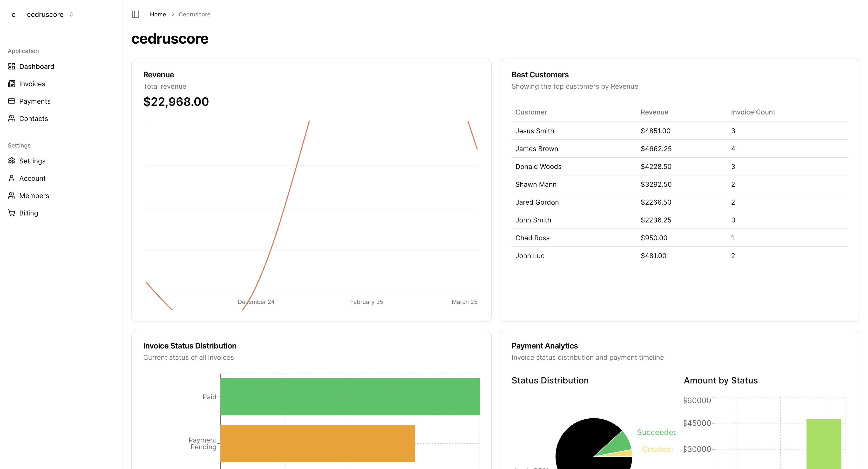This screenshot has height=469, width=868.
Task: Click the $481.00 revenue cell
Action: click(x=653, y=256)
